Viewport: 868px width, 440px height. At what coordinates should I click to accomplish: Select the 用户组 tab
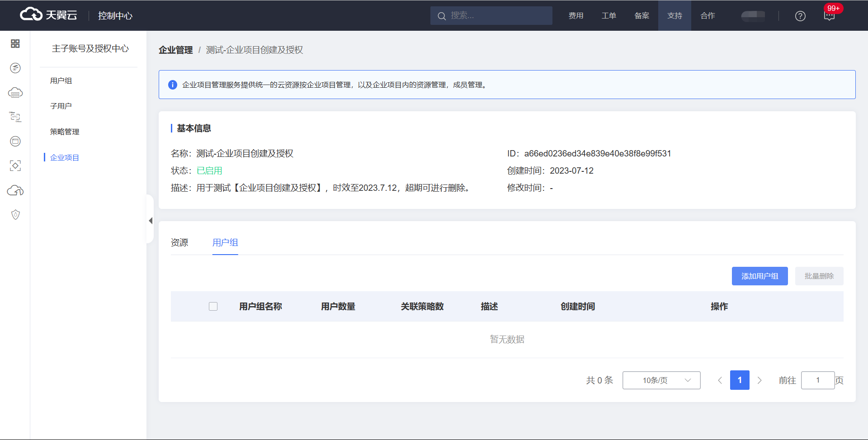tap(225, 243)
